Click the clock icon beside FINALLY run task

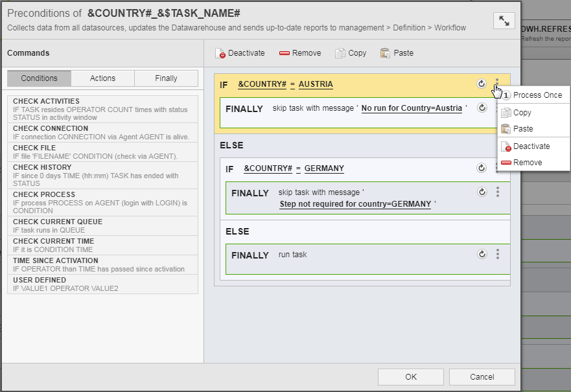[481, 255]
